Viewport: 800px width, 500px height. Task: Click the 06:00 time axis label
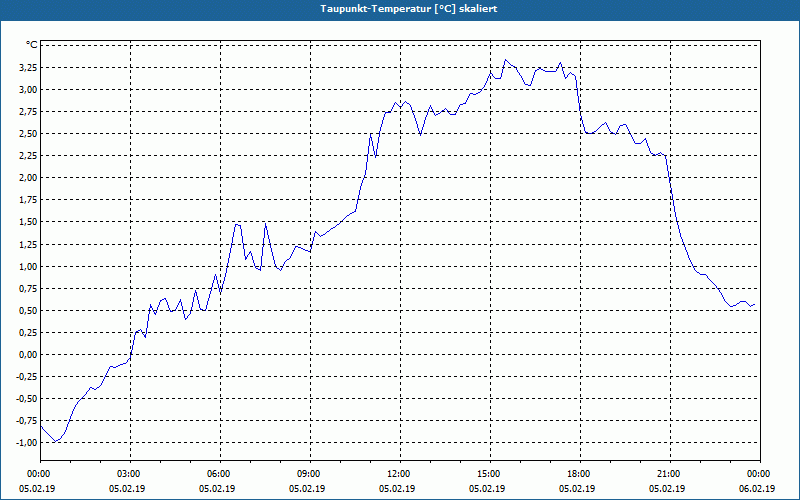pos(220,474)
